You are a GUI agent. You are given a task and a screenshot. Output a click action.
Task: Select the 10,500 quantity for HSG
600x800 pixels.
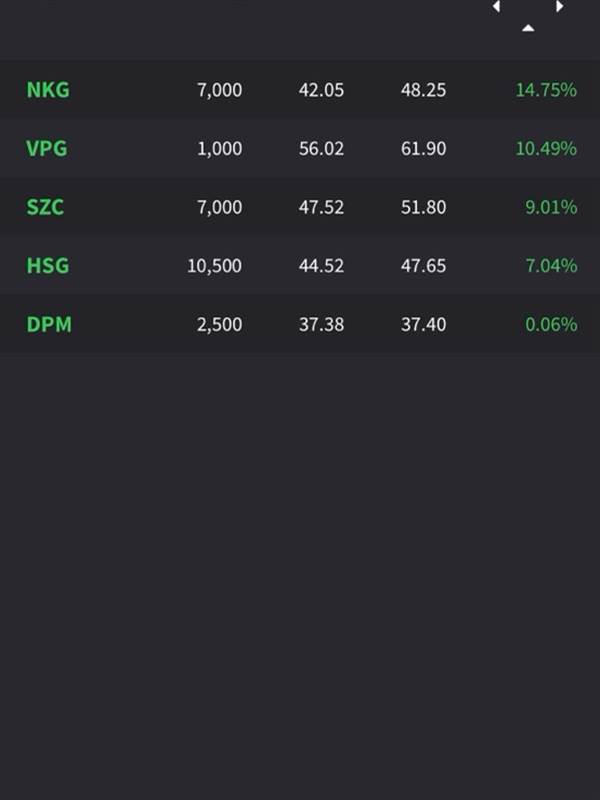tap(215, 266)
